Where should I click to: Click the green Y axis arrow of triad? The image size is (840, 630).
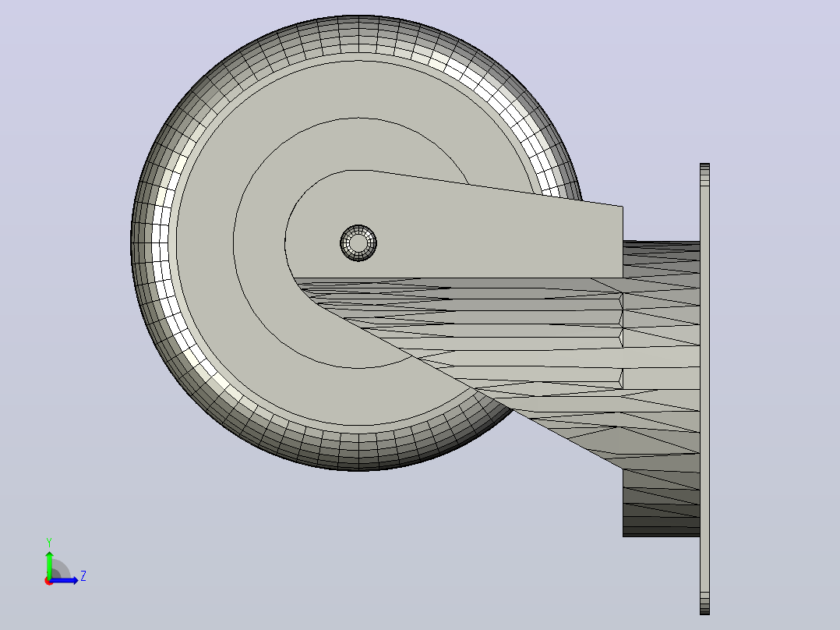coord(49,565)
